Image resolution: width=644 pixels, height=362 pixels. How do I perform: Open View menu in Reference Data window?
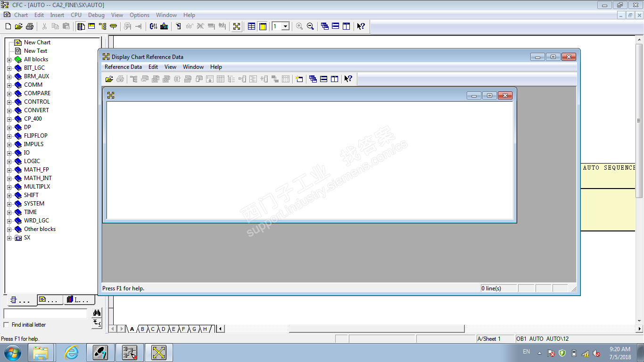click(170, 67)
